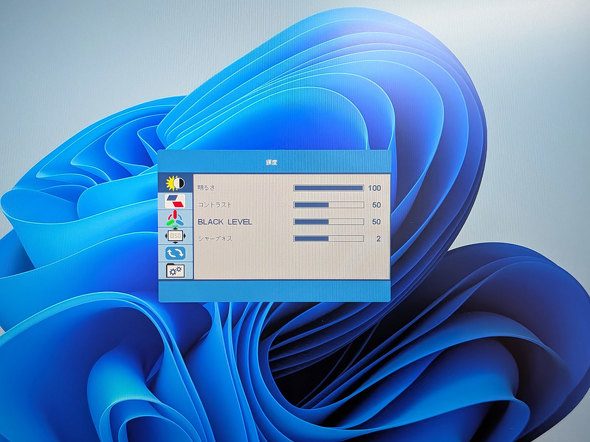Click the BLACK LEVEL slider bar

pos(328,222)
